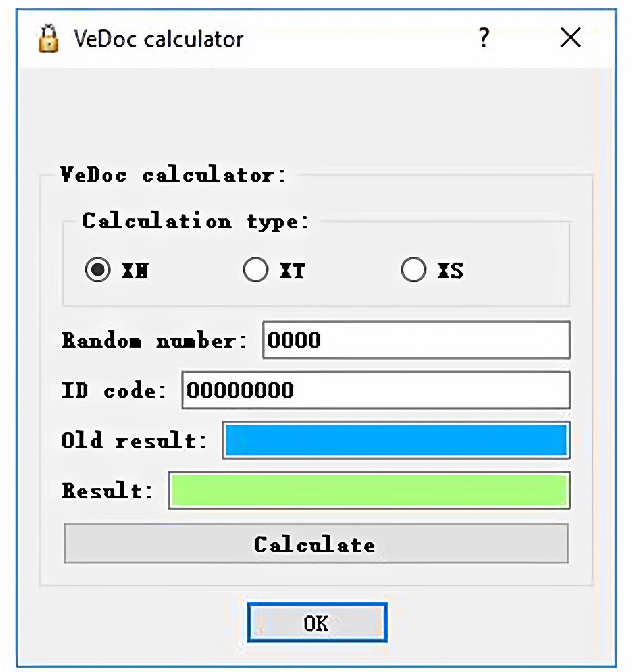Viewport: 632px width, 672px height.
Task: Click the "Old result:" label
Action: tap(134, 441)
